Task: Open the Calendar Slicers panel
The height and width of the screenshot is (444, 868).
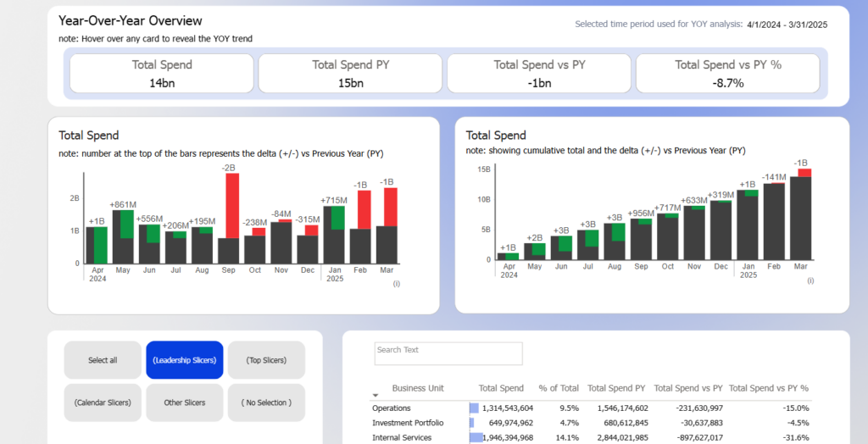Action: (103, 402)
